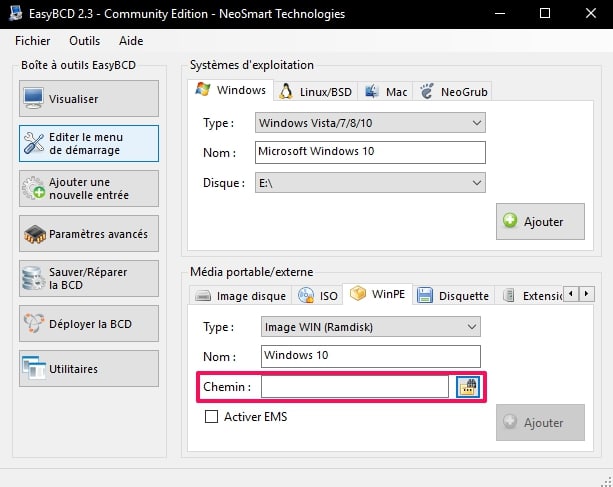Screen dimensions: 613x487
Task: Open the Utilitaires section
Action: [x=89, y=368]
